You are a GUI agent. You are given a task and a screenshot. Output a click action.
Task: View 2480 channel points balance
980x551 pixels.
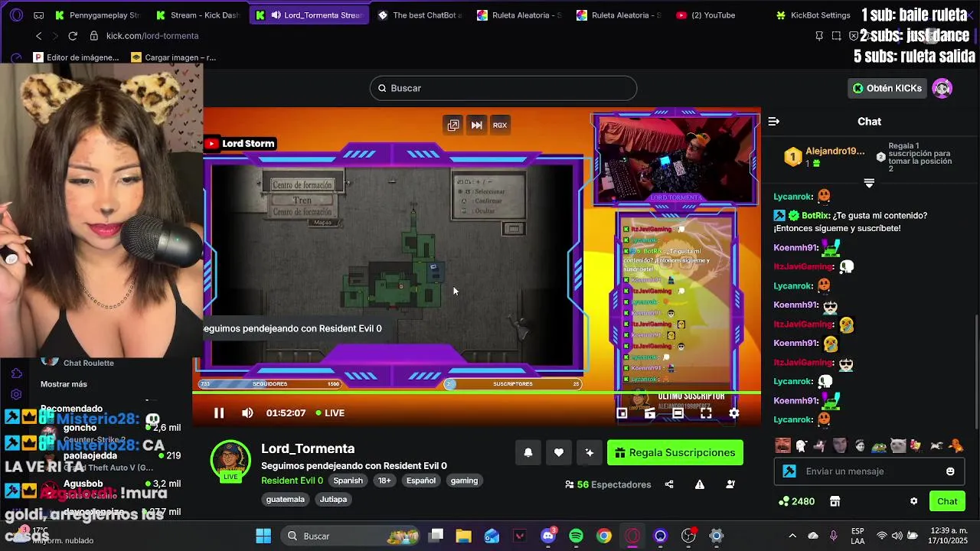pos(796,501)
